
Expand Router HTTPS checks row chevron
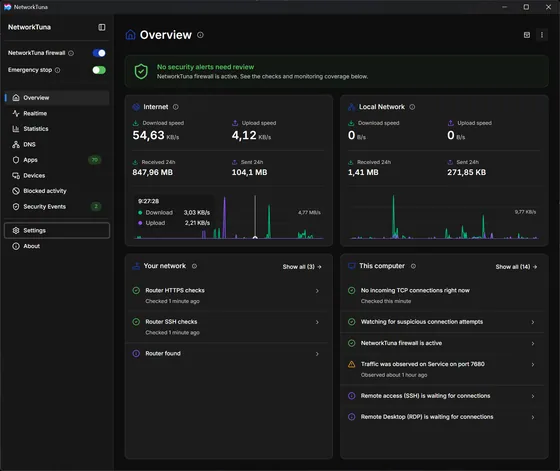[317, 291]
